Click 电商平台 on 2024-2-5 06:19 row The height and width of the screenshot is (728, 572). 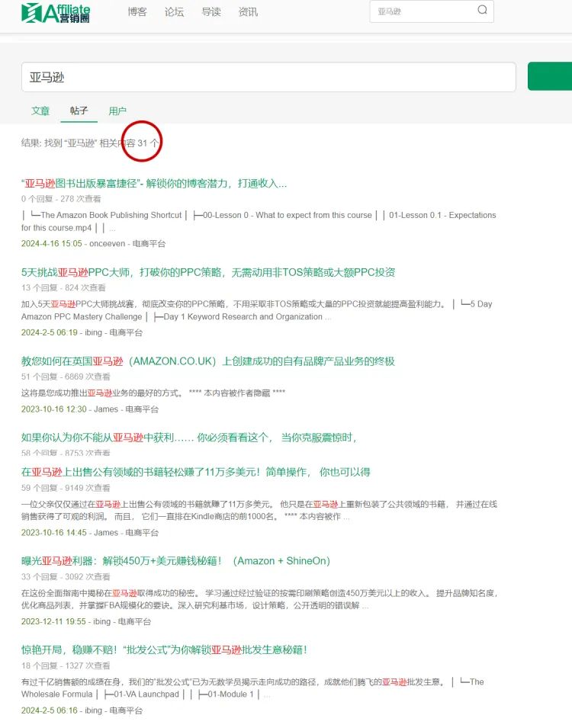(126, 332)
